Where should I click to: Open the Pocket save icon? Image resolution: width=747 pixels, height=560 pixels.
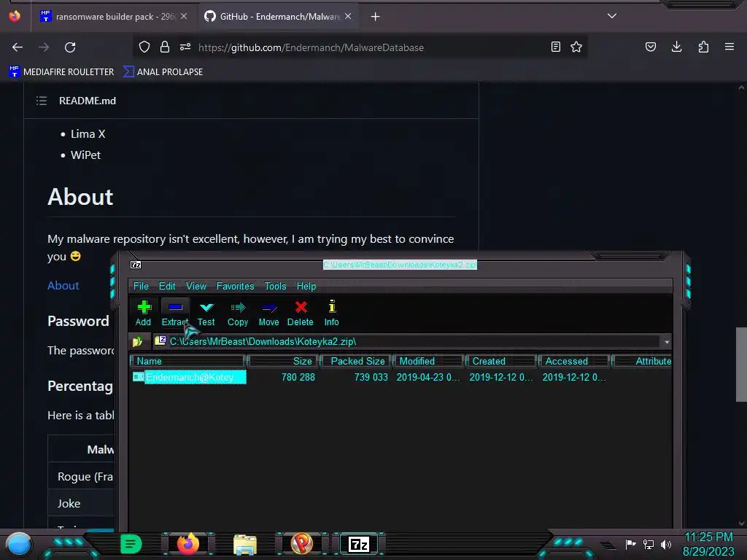pos(651,47)
